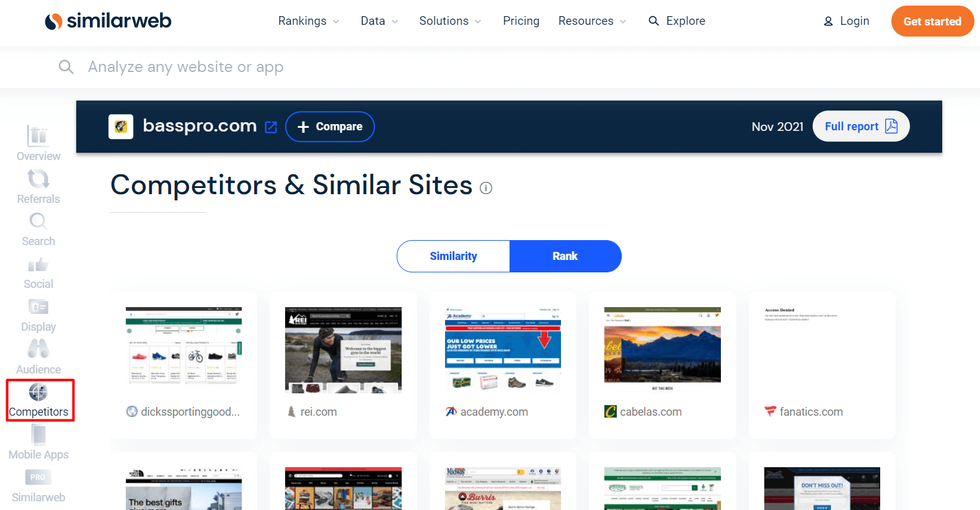Click the rei.com site thumbnail
Viewport: 980px width, 510px height.
pyautogui.click(x=343, y=350)
